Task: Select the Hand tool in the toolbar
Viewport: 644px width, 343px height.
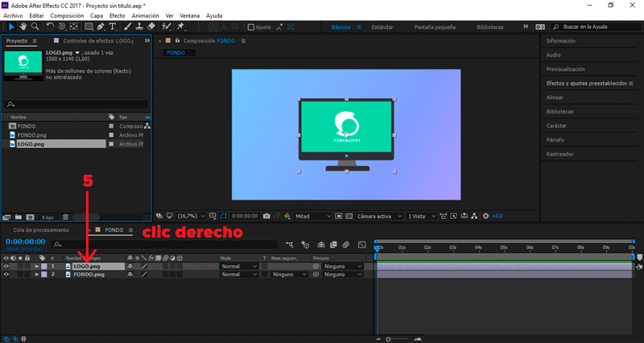Action: [x=24, y=27]
